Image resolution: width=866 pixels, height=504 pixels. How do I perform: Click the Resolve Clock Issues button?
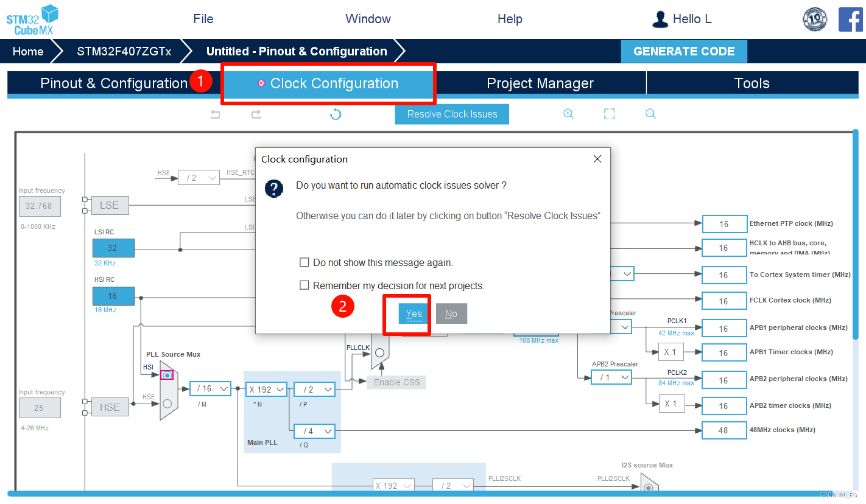(452, 114)
